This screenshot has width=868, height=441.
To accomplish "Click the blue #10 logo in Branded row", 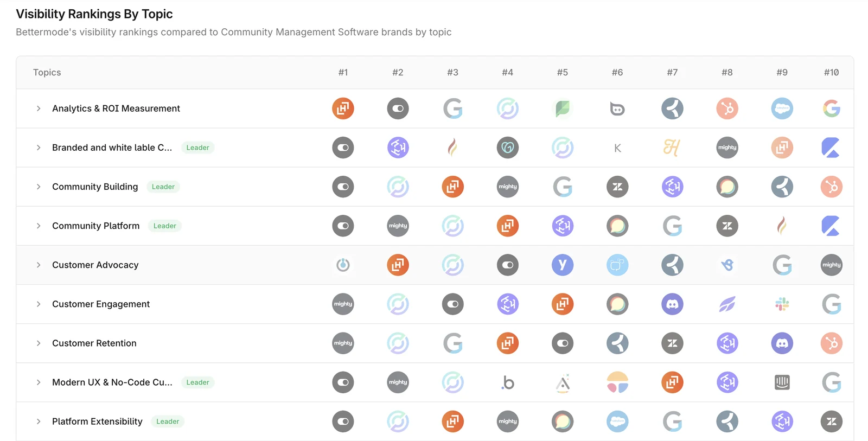I will tap(831, 148).
